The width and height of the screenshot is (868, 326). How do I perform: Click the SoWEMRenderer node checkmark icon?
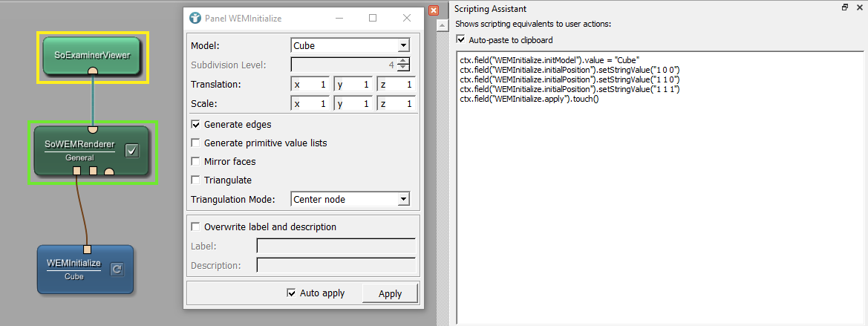[131, 151]
